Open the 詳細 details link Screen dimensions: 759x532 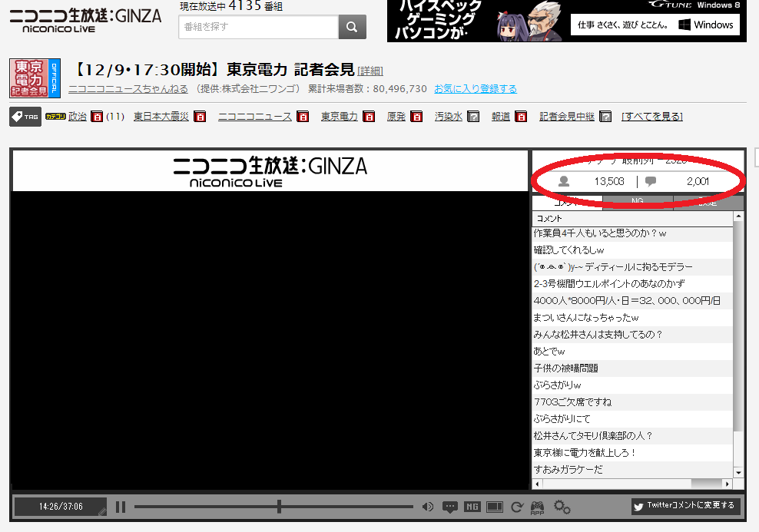coord(370,71)
